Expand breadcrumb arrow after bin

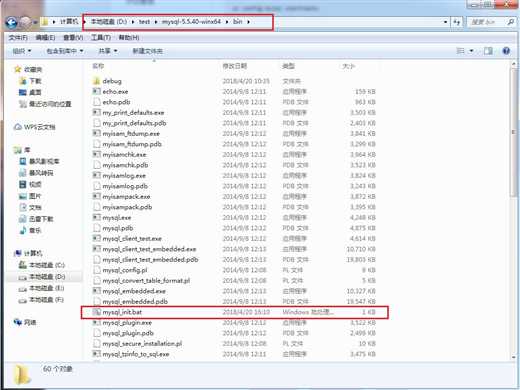point(248,22)
